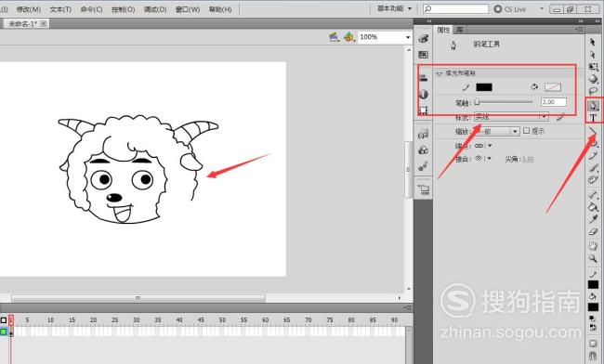
Task: Open the 文本(T) menu
Action: pyautogui.click(x=60, y=9)
